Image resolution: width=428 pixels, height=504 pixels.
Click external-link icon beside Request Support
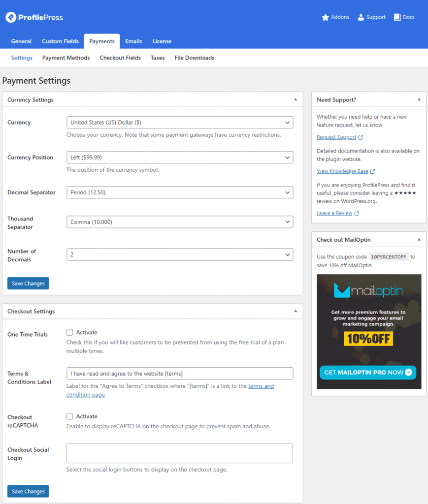pyautogui.click(x=361, y=137)
